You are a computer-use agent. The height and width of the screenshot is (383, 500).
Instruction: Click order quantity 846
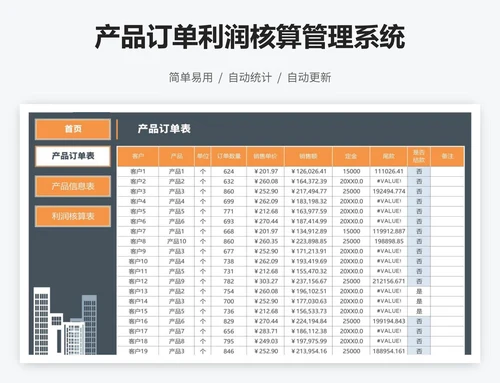tap(229, 351)
